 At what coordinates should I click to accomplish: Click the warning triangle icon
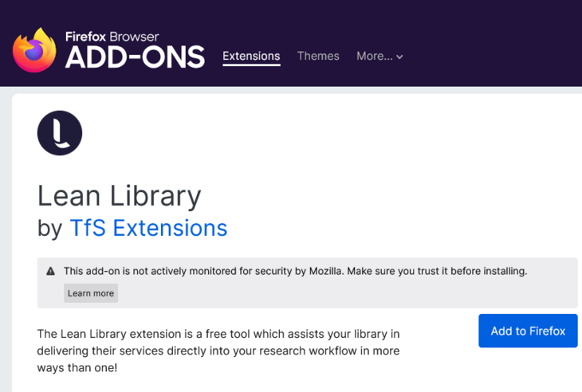point(51,272)
